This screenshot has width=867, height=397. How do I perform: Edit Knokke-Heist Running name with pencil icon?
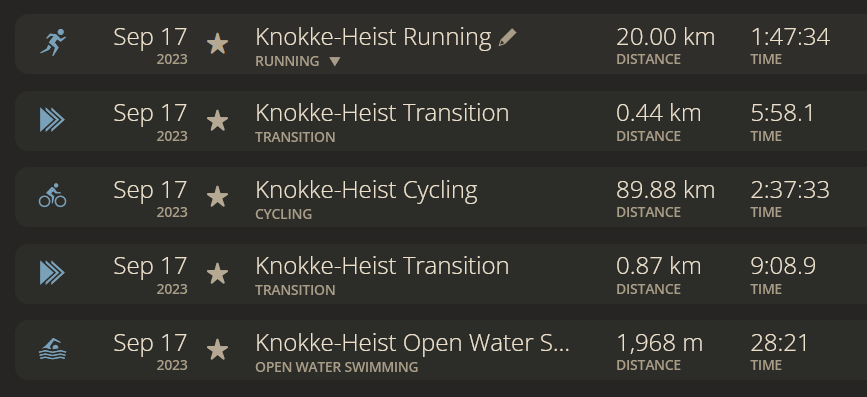(507, 38)
